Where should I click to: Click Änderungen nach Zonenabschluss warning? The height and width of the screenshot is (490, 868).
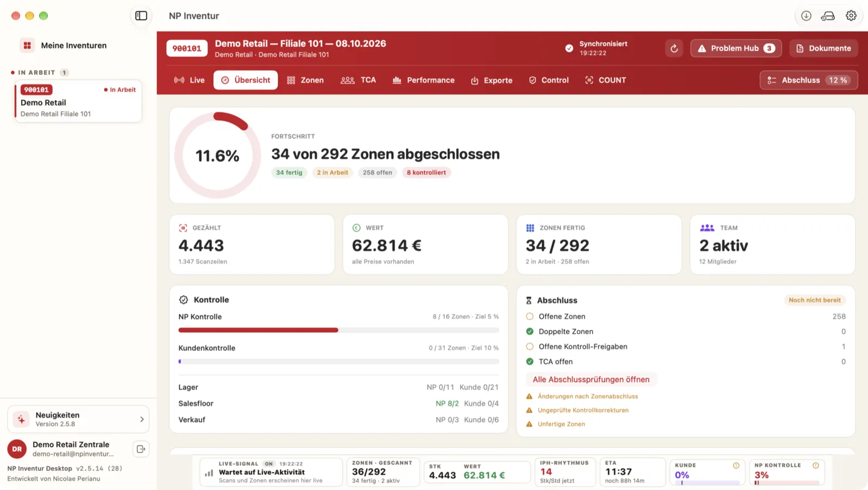click(x=582, y=396)
